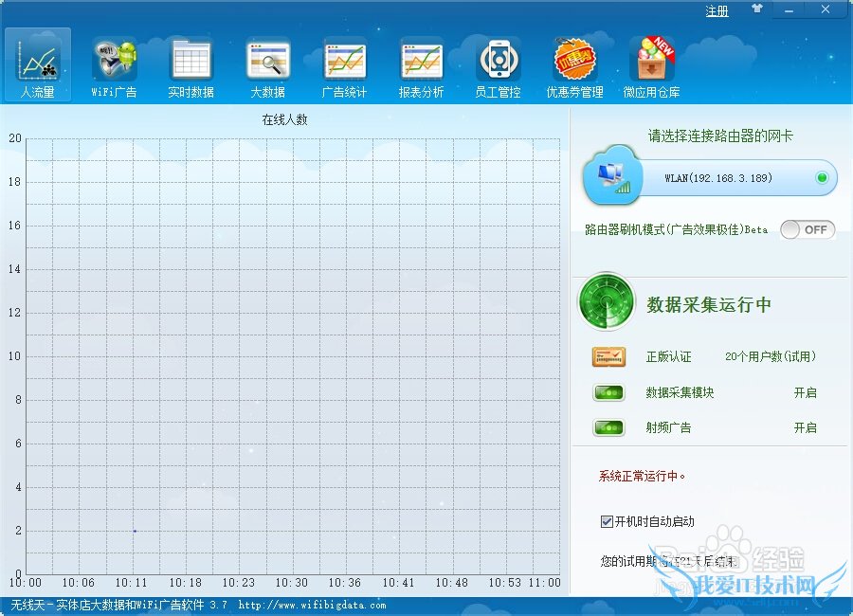This screenshot has width=853, height=616.
Task: Open the 微应用仓库 micro-app store
Action: pyautogui.click(x=652, y=66)
